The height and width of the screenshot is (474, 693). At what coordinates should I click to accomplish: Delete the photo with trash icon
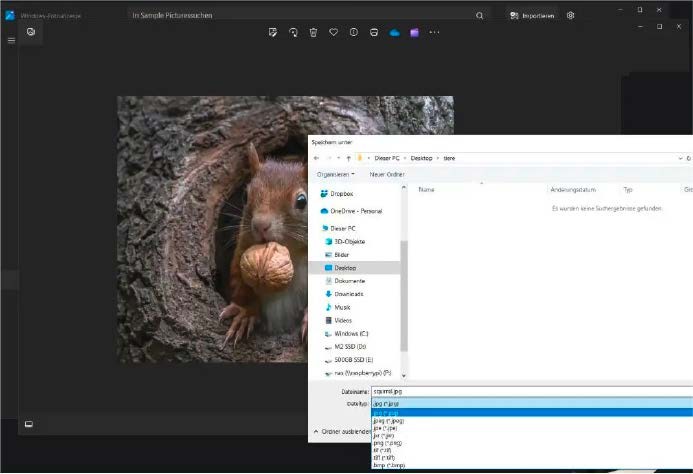(x=313, y=32)
